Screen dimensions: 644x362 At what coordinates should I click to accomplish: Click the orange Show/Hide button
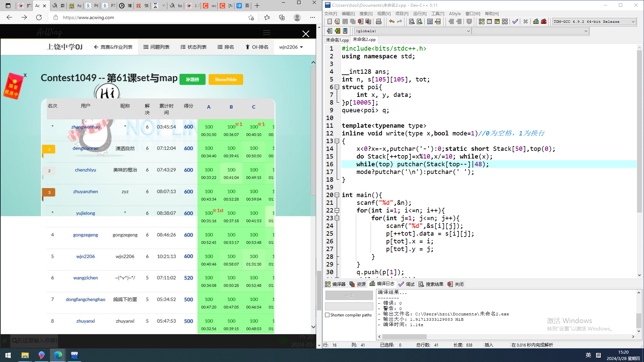coord(225,79)
